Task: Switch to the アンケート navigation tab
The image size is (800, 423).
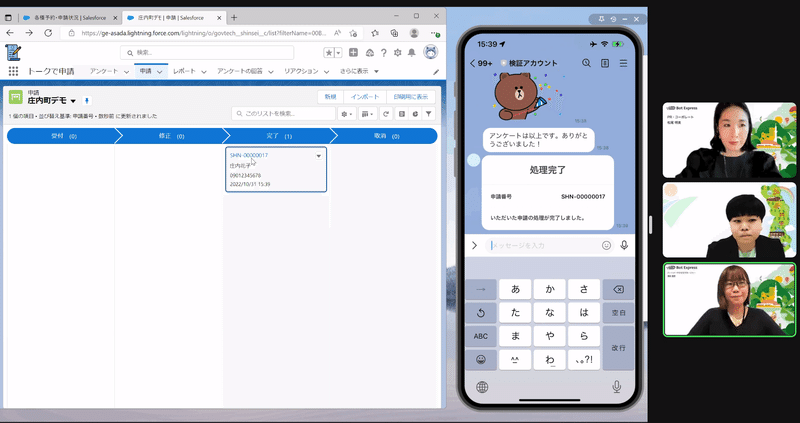Action: [104, 71]
